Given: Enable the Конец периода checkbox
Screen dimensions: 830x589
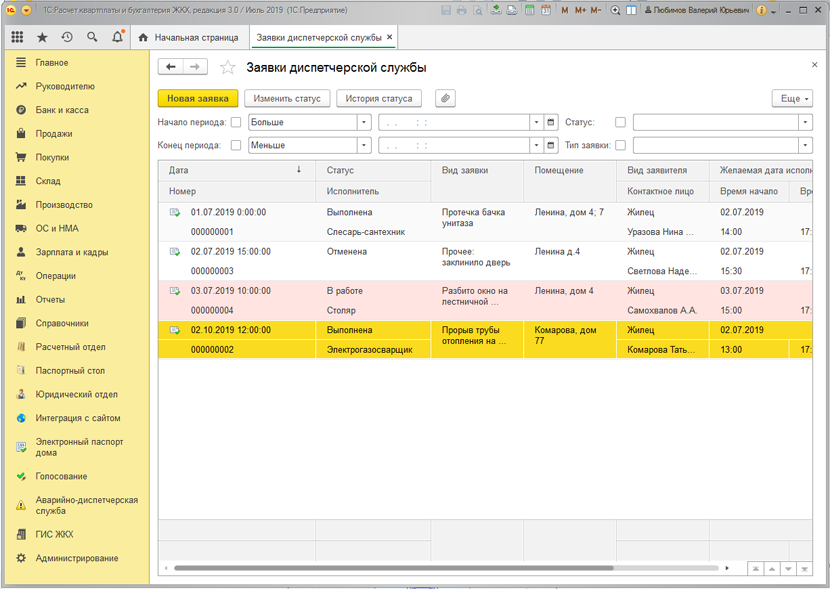Looking at the screenshot, I should click(x=236, y=146).
